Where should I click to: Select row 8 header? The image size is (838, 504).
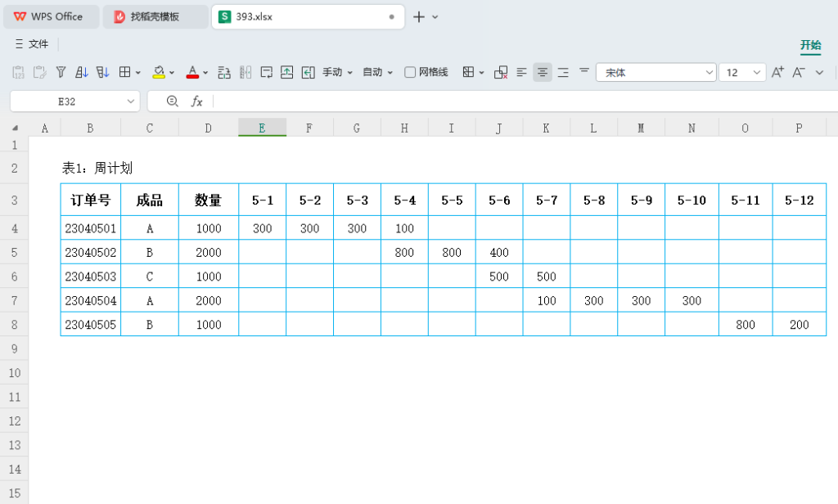(15, 325)
